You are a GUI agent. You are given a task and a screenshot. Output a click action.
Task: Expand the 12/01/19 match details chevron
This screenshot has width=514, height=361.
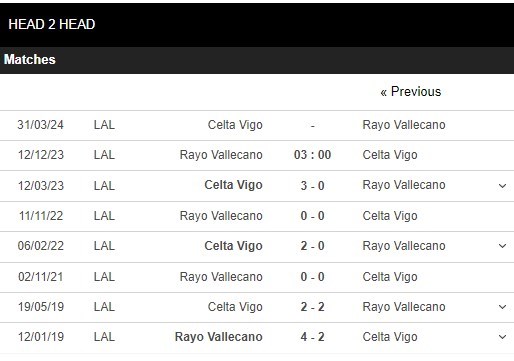(x=502, y=337)
